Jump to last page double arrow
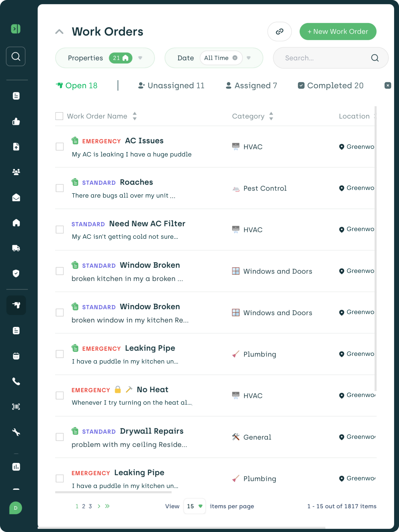The width and height of the screenshot is (399, 532). click(x=107, y=506)
